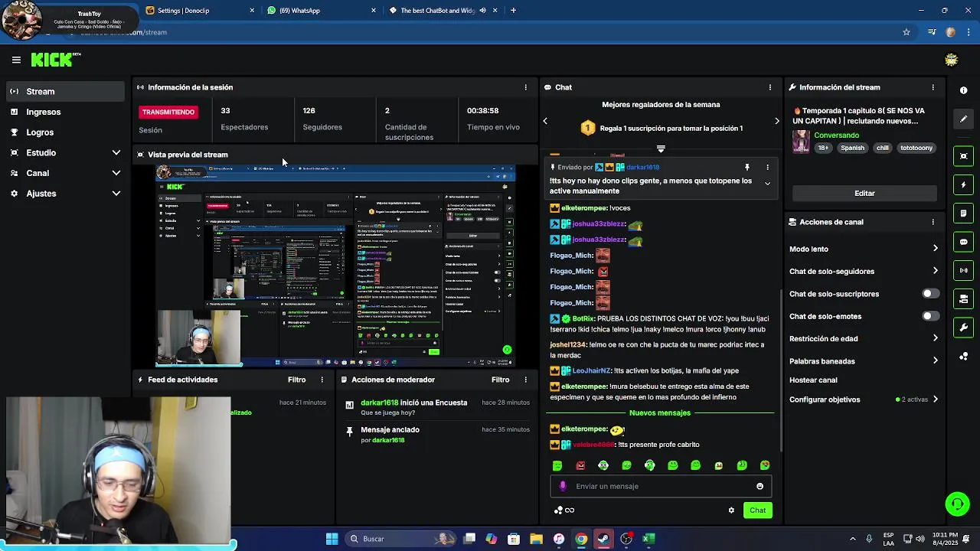The image size is (980, 551).
Task: Switch to The best ChatBot browser tab
Action: click(x=443, y=11)
